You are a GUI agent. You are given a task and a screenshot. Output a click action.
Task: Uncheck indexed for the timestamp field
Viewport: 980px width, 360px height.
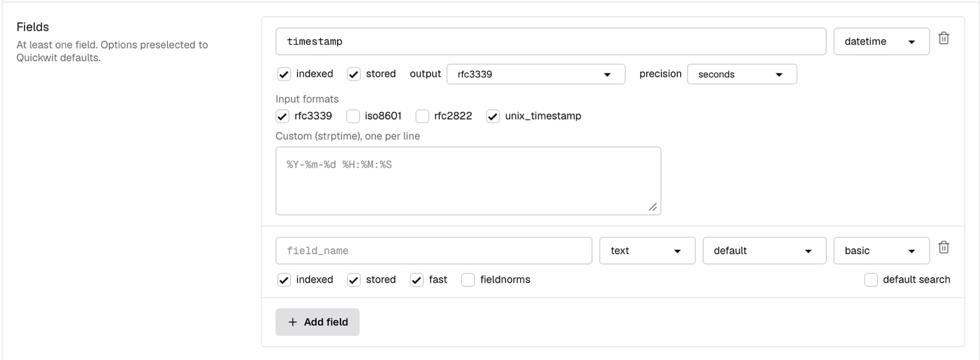coord(284,74)
